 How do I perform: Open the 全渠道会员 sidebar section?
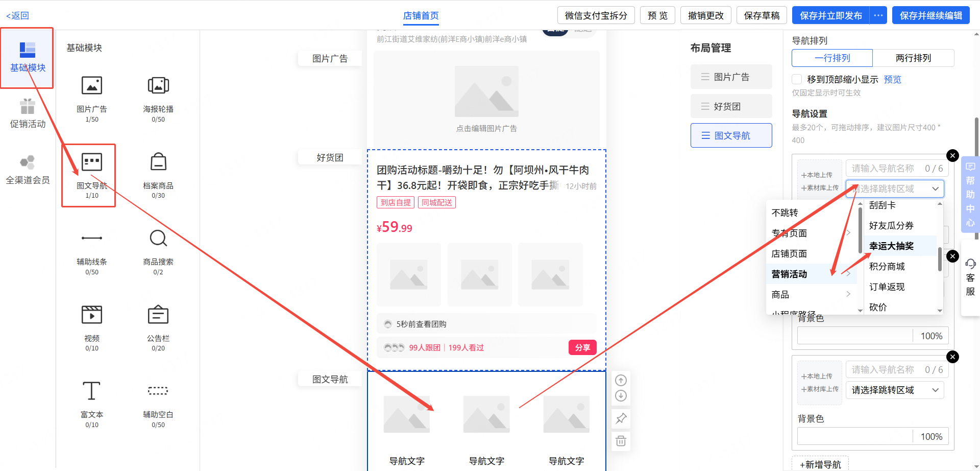tap(28, 170)
